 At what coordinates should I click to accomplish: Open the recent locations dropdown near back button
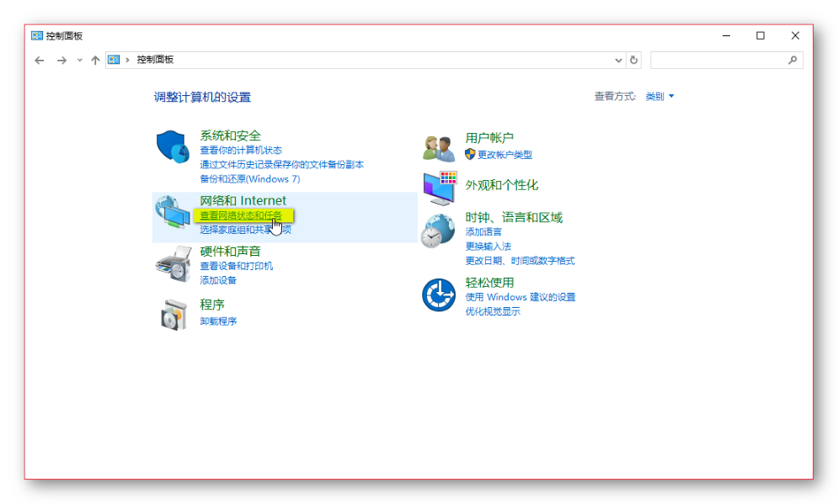pyautogui.click(x=79, y=60)
